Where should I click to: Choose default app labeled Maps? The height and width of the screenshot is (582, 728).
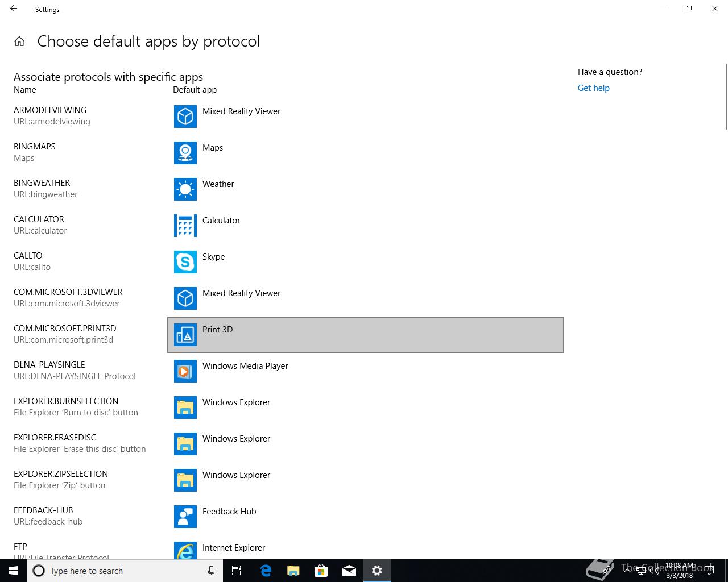(x=366, y=153)
